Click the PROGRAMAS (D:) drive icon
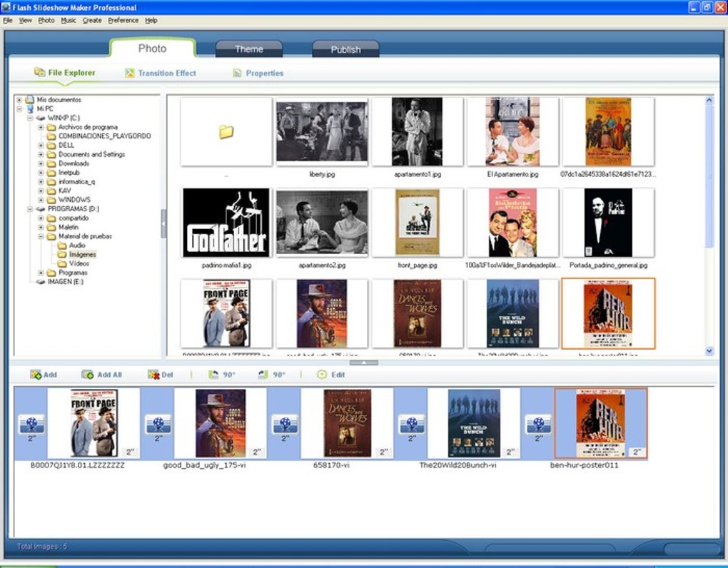This screenshot has height=568, width=728. [x=41, y=209]
